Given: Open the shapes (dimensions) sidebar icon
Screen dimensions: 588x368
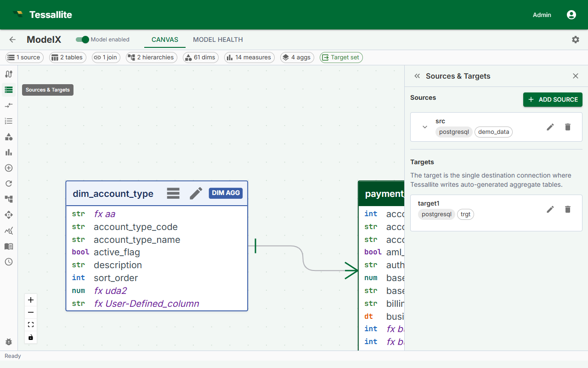Looking at the screenshot, I should [8, 137].
